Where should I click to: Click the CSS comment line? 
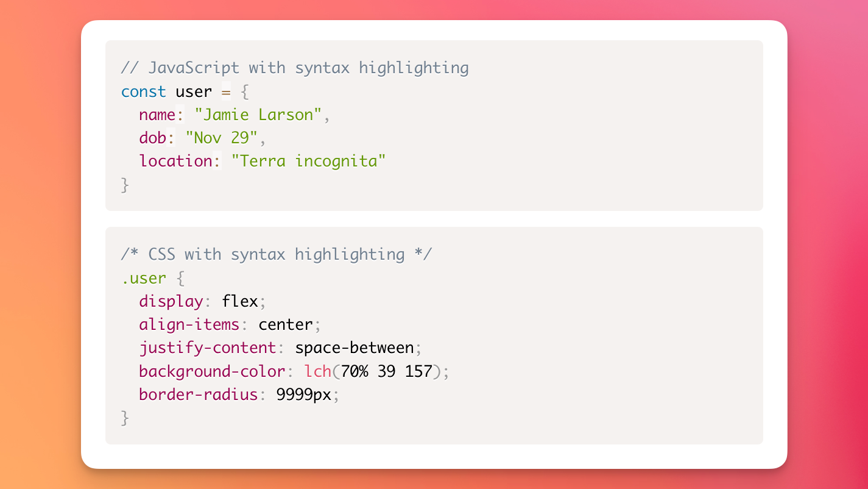pyautogui.click(x=276, y=254)
